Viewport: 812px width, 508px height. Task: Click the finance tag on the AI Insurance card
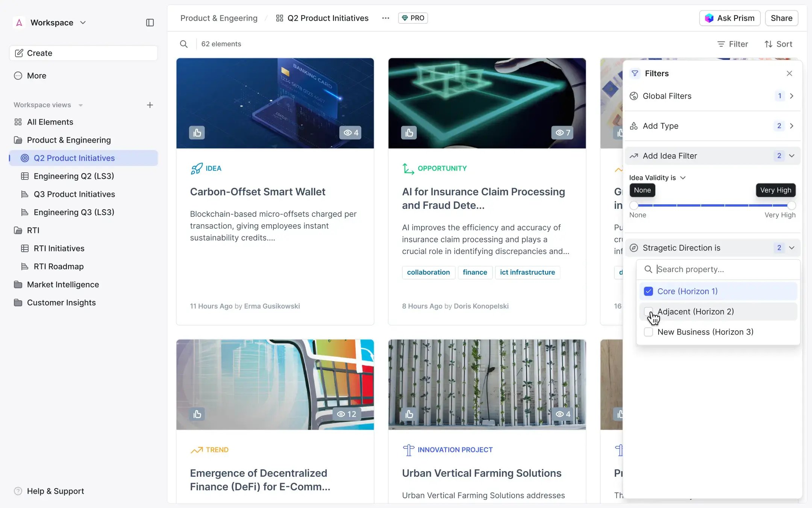tap(475, 272)
